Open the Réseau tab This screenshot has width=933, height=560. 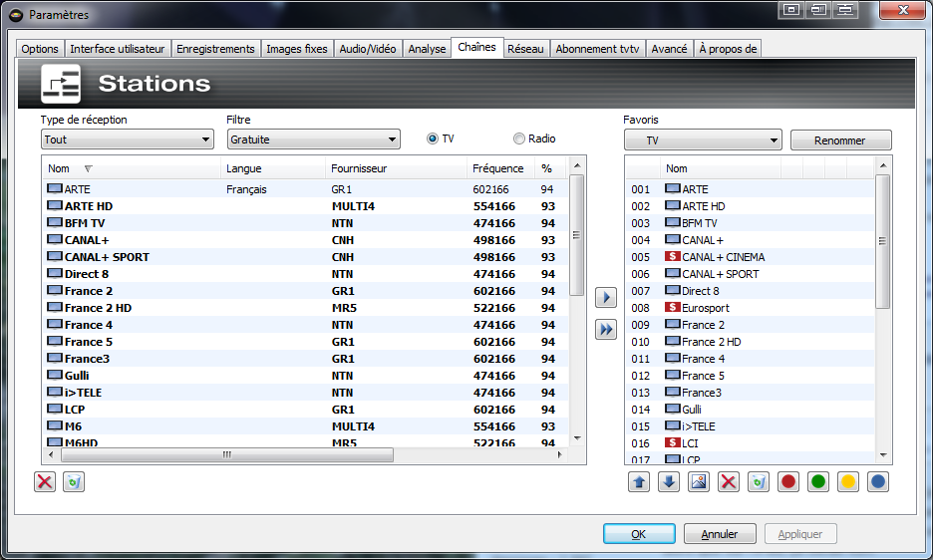pos(525,49)
